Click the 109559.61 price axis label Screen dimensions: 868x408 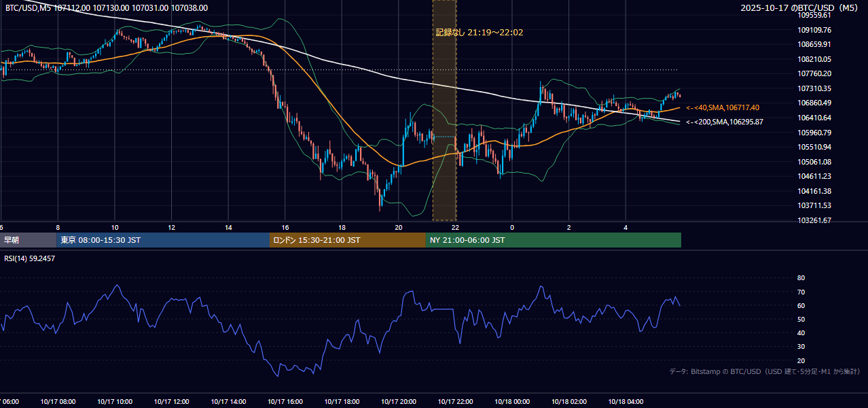coord(814,15)
